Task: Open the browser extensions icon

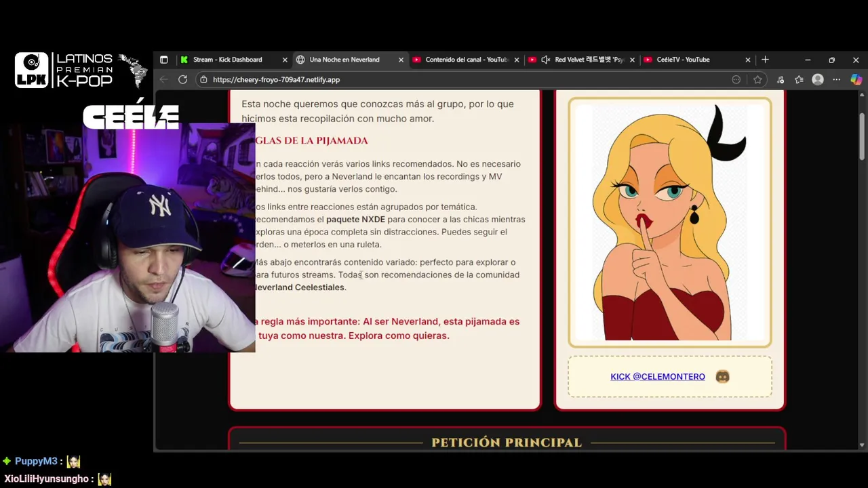Action: pos(780,79)
